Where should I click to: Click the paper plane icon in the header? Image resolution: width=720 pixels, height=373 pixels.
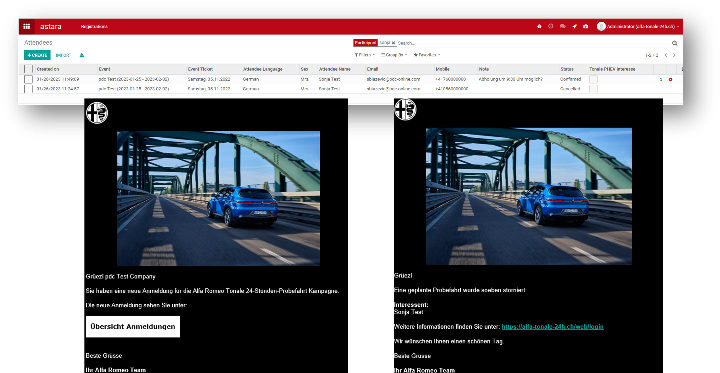tap(574, 27)
